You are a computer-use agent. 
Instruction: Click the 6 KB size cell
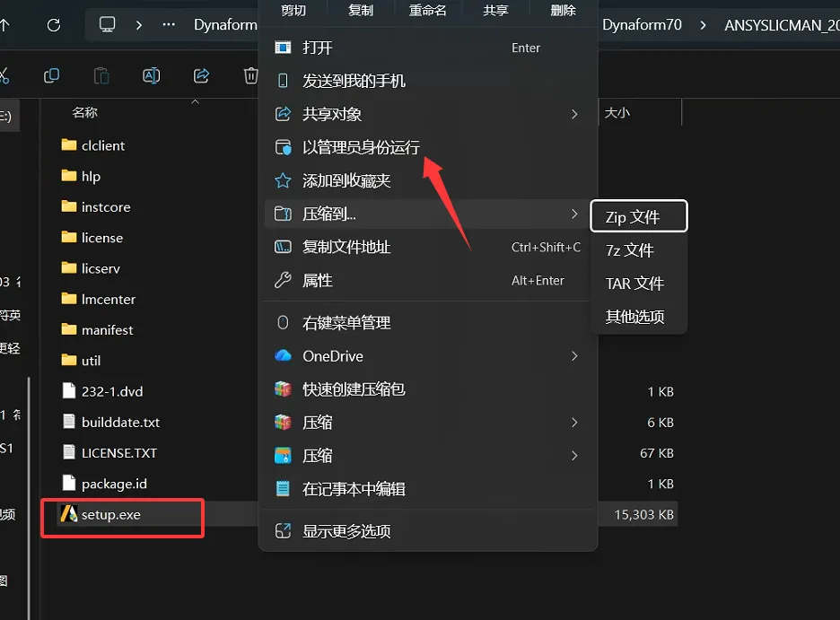[660, 423]
